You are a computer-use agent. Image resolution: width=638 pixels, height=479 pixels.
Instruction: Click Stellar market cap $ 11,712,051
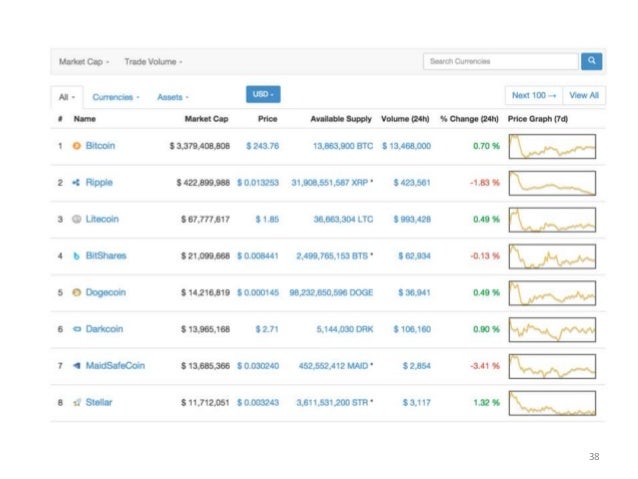pos(205,402)
